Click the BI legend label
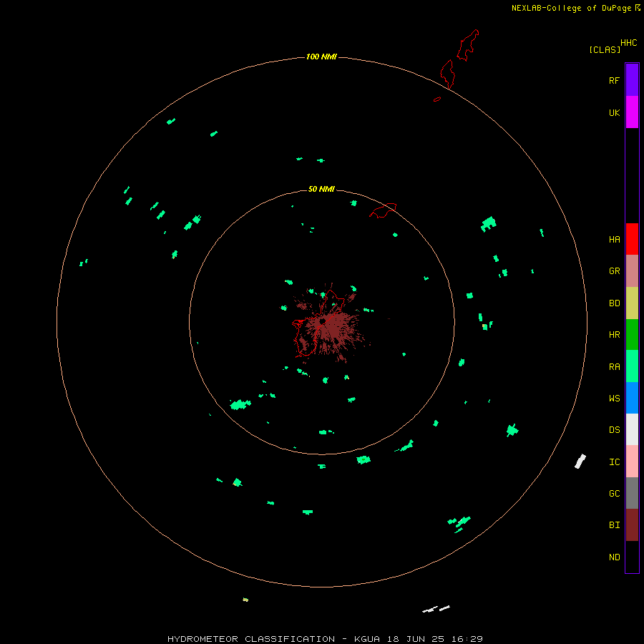This screenshot has width=644, height=644. pyautogui.click(x=614, y=525)
